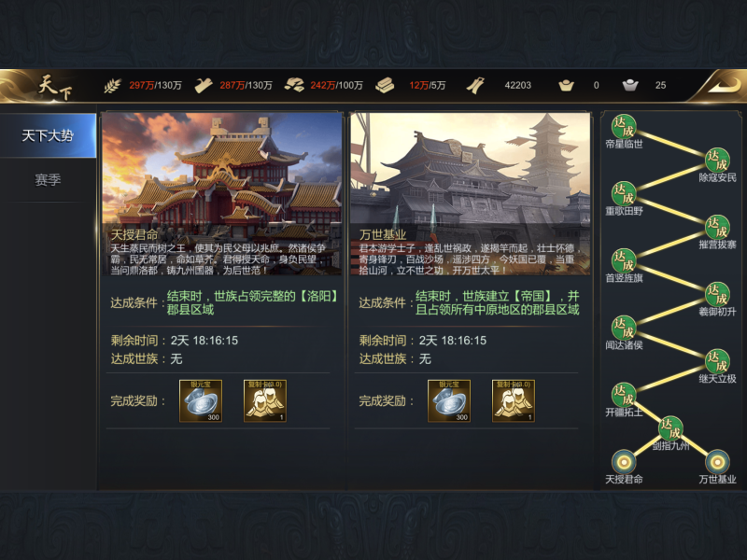Tap the silver yuanbao currency icon
This screenshot has width=747, height=560.
tap(629, 86)
